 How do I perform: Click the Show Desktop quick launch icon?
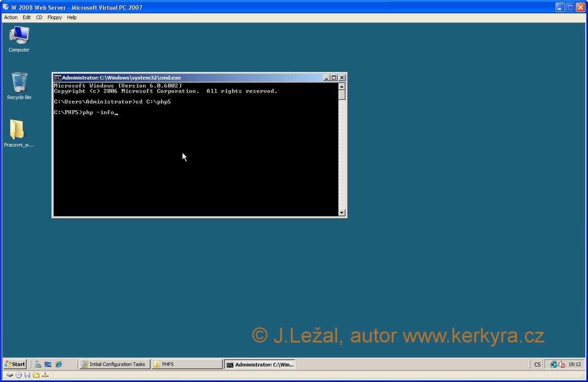[48, 364]
